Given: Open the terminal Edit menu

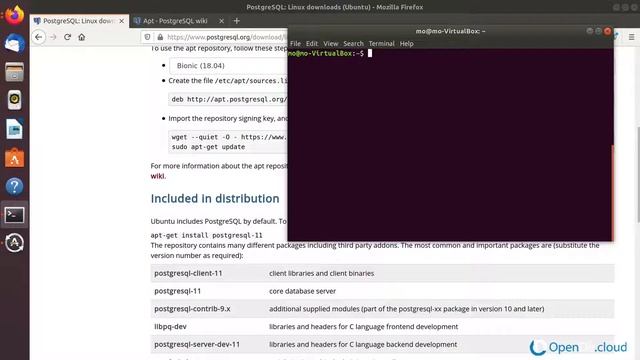Looking at the screenshot, I should tap(312, 44).
